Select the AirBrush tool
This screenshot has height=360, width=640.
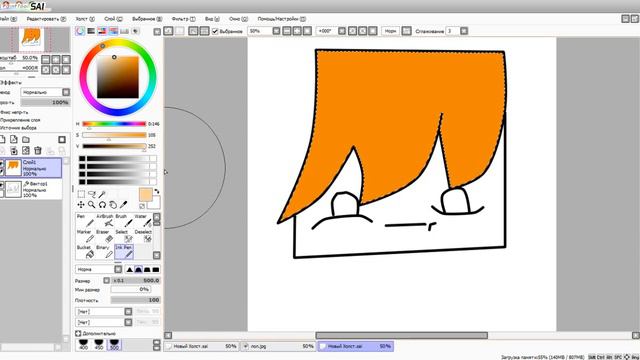point(105,220)
